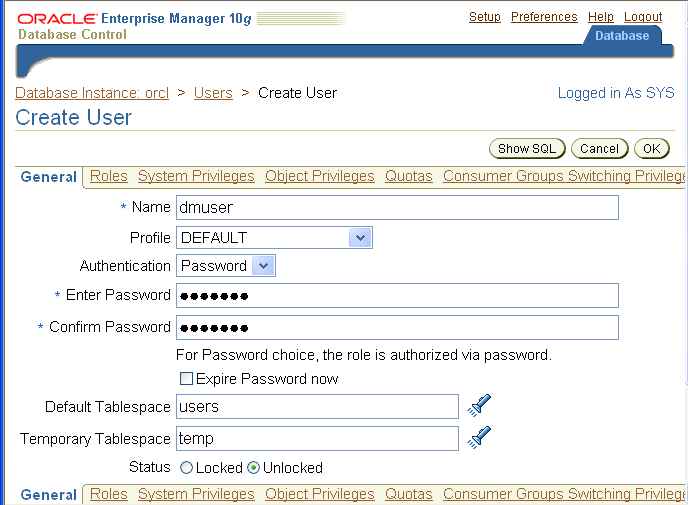The height and width of the screenshot is (505, 688).
Task: Switch to the Roles tab
Action: point(109,176)
